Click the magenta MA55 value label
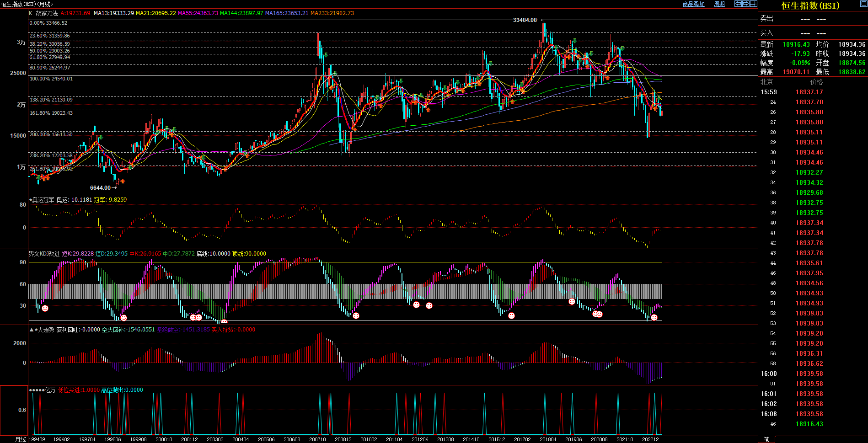868x443 pixels. click(x=198, y=13)
